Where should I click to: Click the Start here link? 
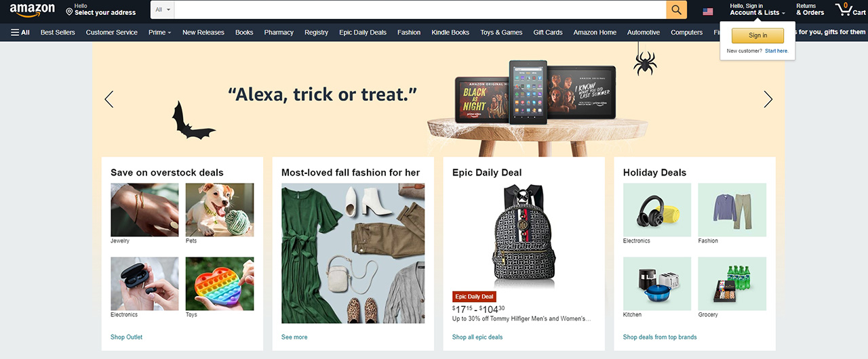coord(776,51)
